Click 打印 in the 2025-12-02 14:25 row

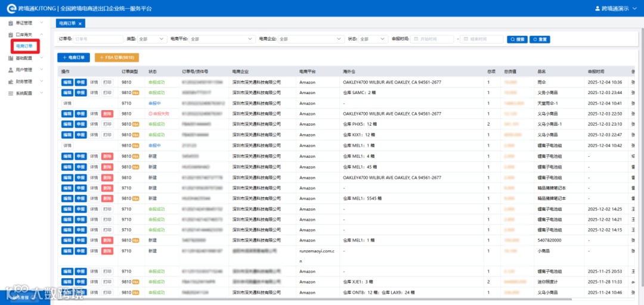[x=107, y=209]
